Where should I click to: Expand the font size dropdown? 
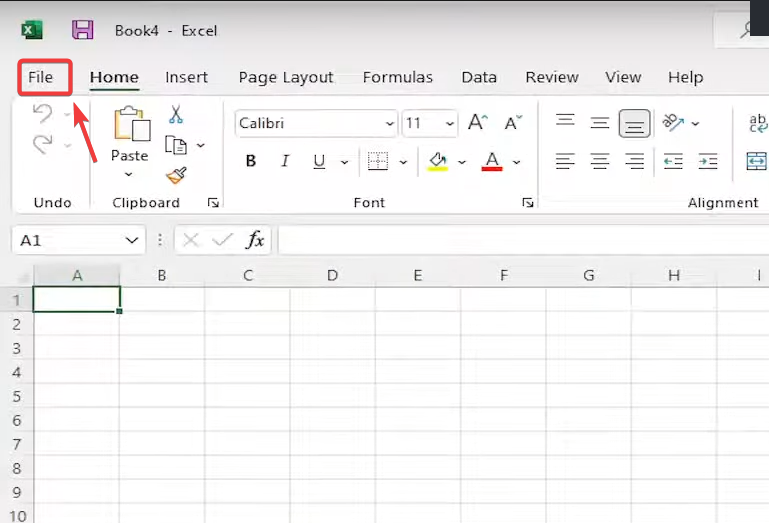(450, 124)
